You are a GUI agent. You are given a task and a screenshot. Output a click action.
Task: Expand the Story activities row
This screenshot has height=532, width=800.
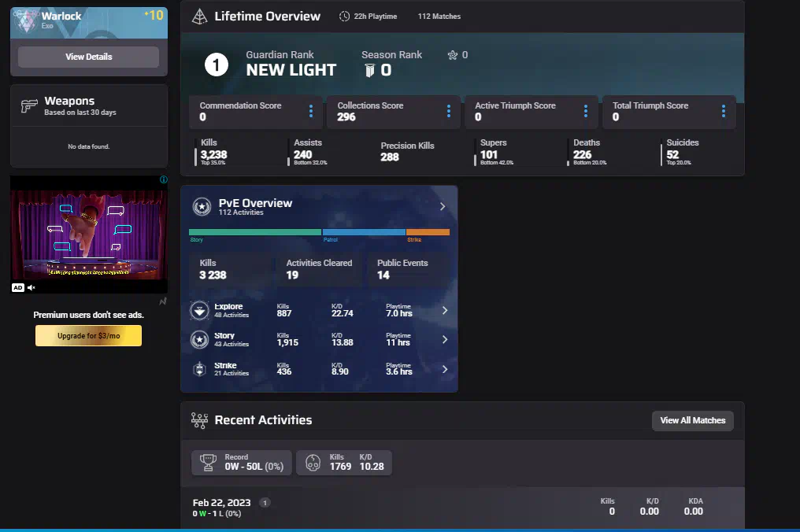pos(445,340)
